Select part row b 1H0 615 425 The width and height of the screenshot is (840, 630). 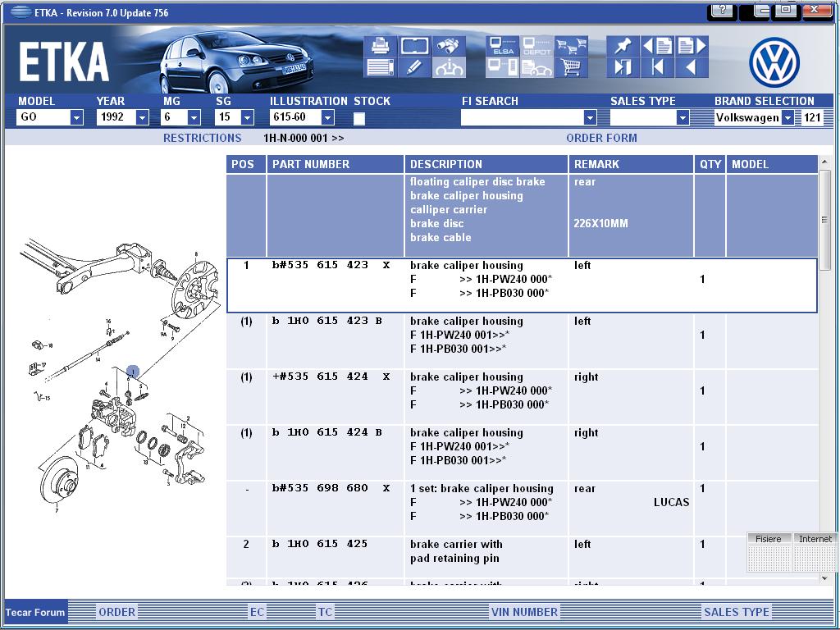pos(523,557)
